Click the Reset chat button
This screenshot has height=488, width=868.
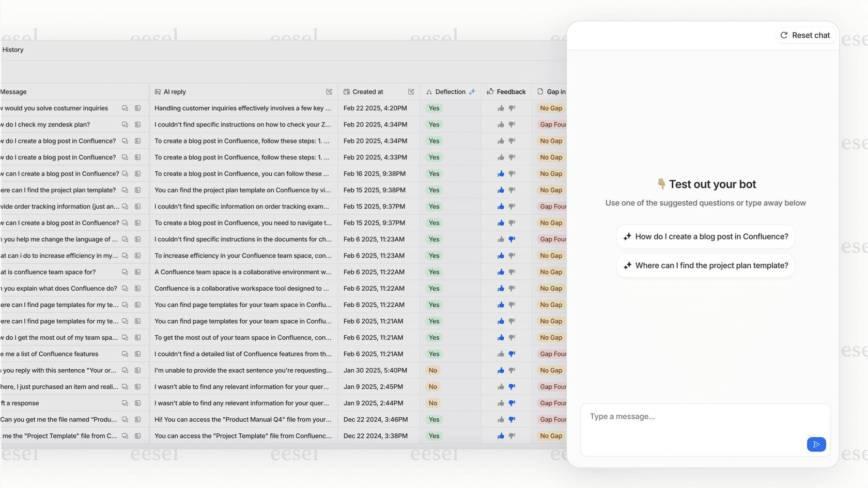[805, 35]
